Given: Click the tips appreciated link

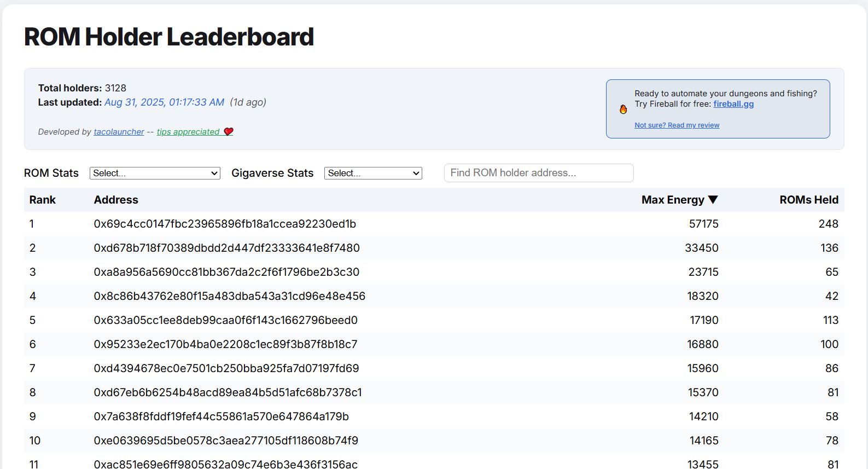Looking at the screenshot, I should 188,132.
